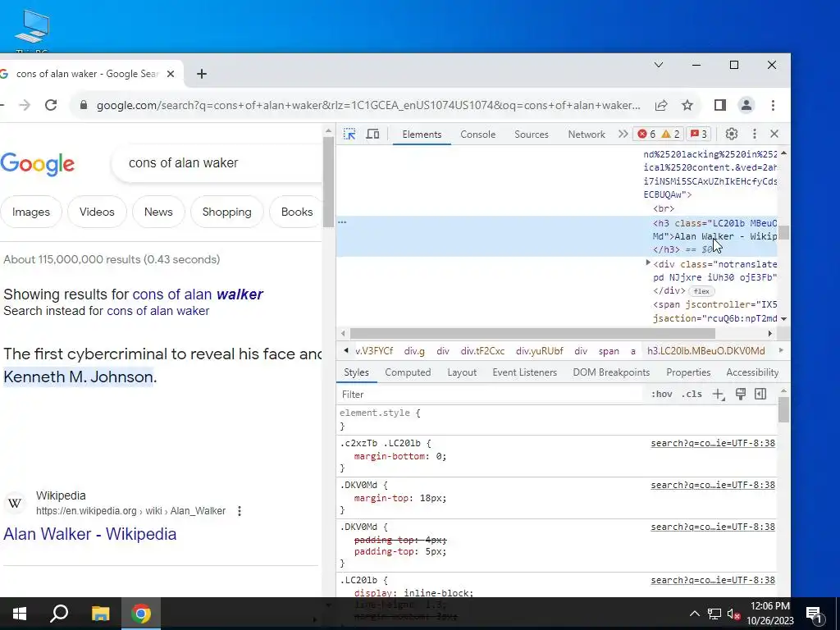The width and height of the screenshot is (840, 630).
Task: Open the Event Listeners tab
Action: click(x=524, y=372)
